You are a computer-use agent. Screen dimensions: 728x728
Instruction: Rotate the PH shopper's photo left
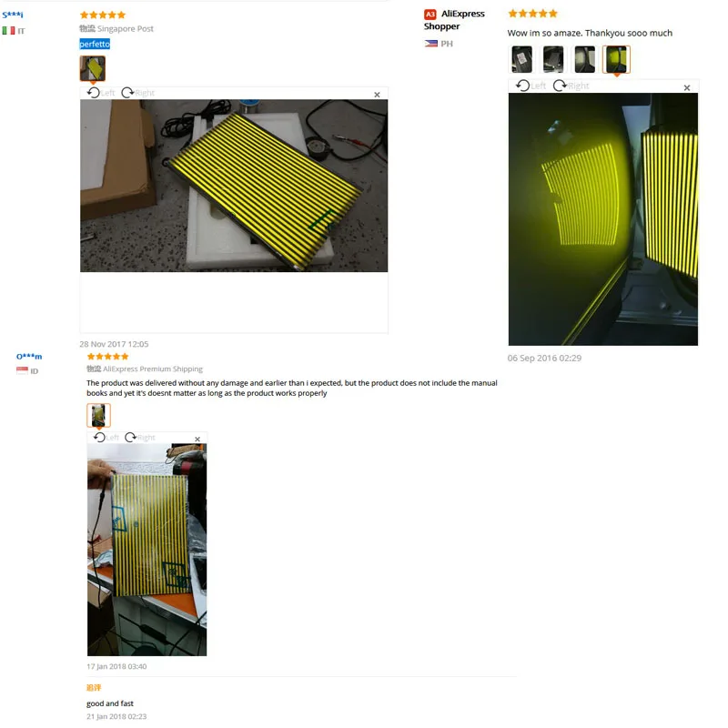[531, 86]
